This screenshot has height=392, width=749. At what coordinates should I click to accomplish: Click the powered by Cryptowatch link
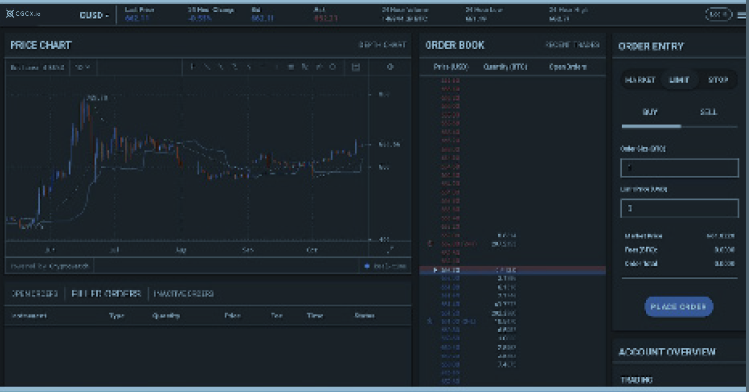coord(50,266)
